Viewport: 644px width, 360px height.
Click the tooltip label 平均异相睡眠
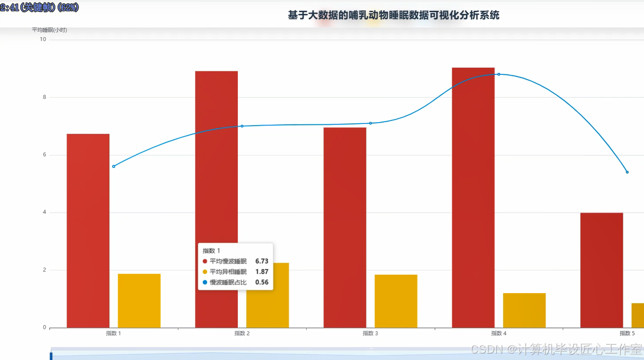click(x=228, y=272)
